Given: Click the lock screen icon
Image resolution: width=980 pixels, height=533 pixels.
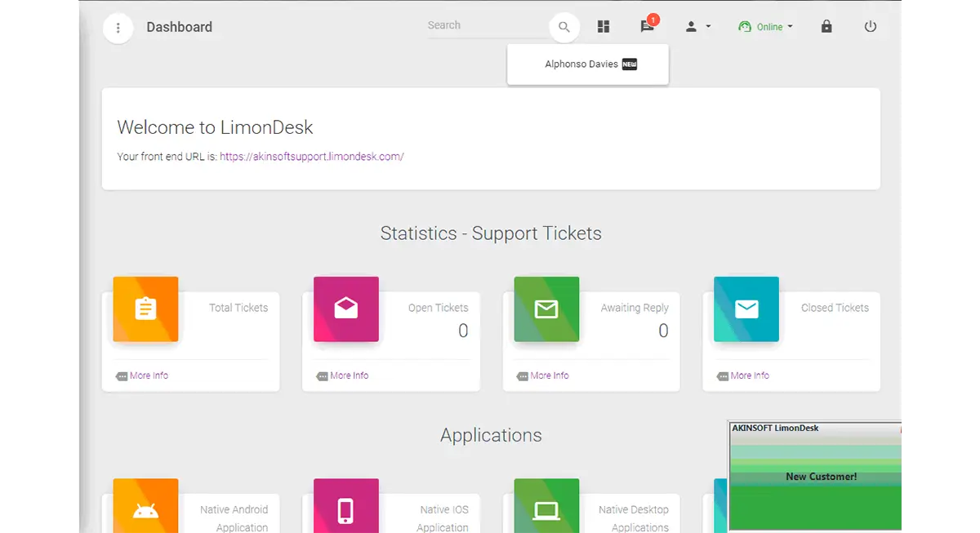Looking at the screenshot, I should pos(826,27).
